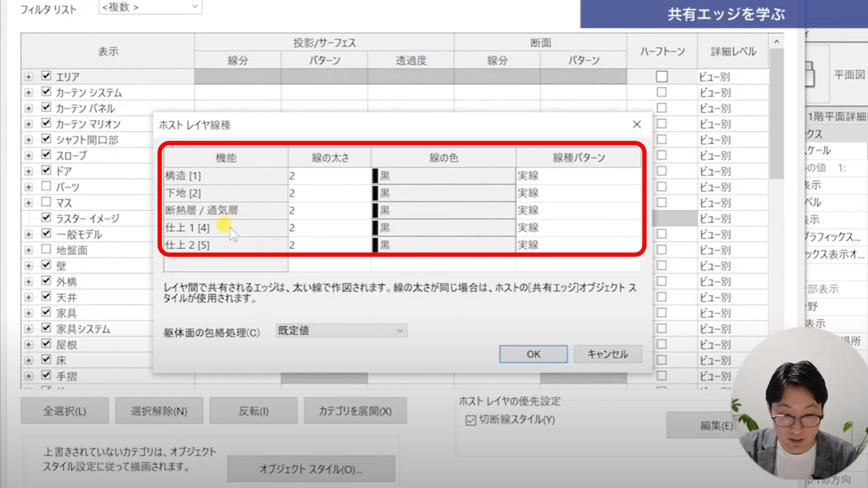The height and width of the screenshot is (488, 868).
Task: Expand the 壁 category node
Action: coord(28,266)
